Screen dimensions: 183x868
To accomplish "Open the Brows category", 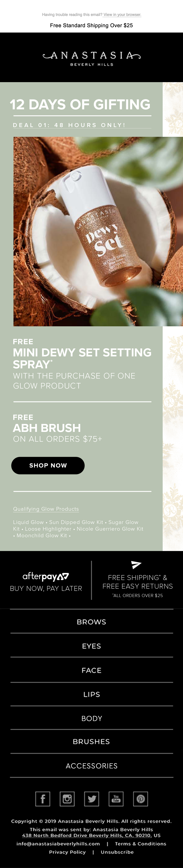I will click(91, 622).
